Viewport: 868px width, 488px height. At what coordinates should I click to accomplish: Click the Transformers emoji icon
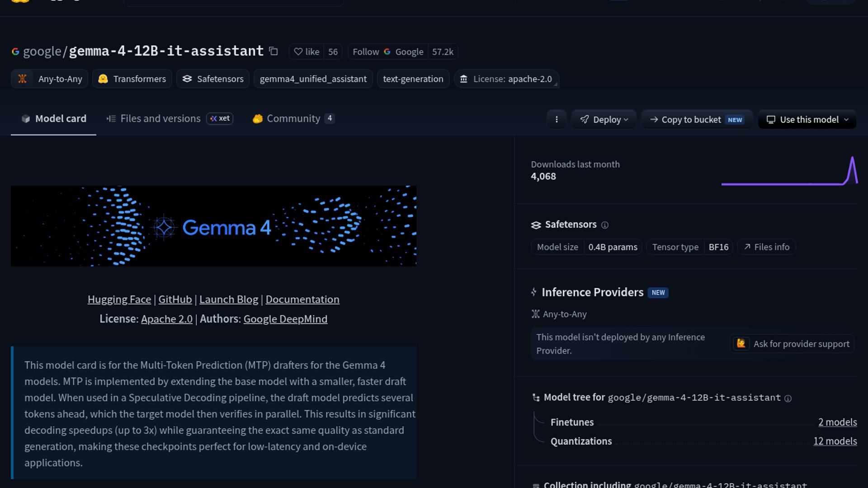click(103, 79)
